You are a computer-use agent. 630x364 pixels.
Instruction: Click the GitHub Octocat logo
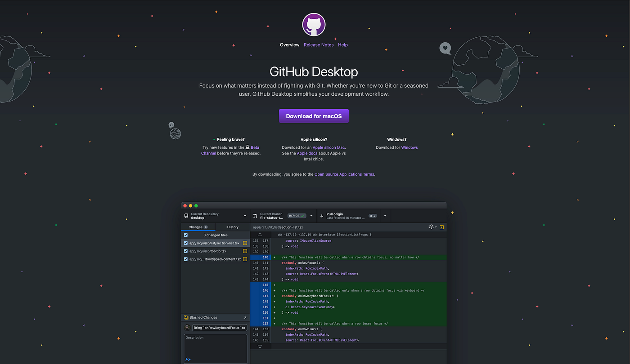(x=314, y=24)
